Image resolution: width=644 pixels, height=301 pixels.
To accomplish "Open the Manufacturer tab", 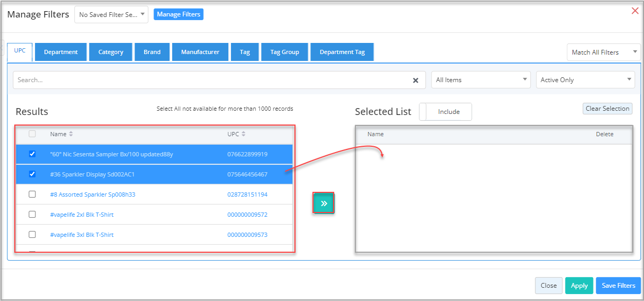I will 200,52.
